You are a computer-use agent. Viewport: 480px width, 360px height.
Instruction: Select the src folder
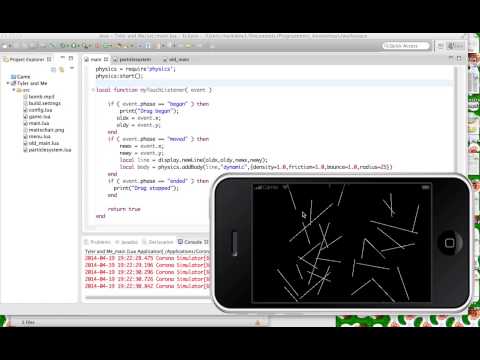23,90
